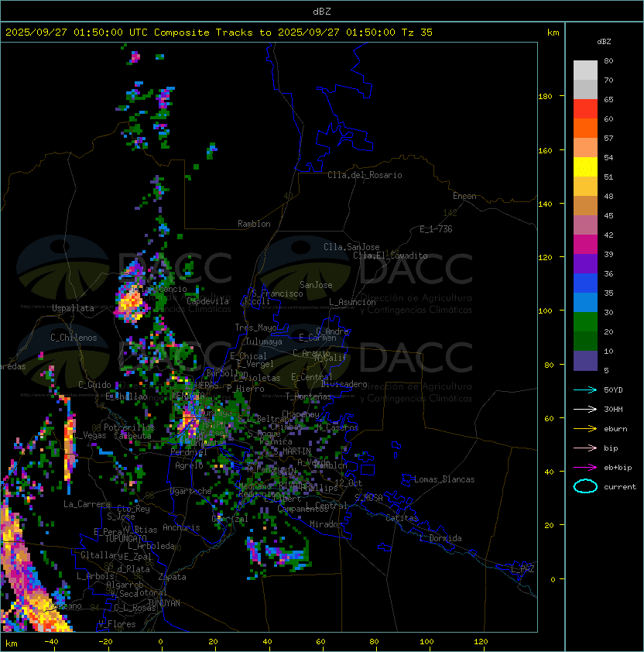Select the magenta 42-39 dBZ swatch

click(585, 245)
